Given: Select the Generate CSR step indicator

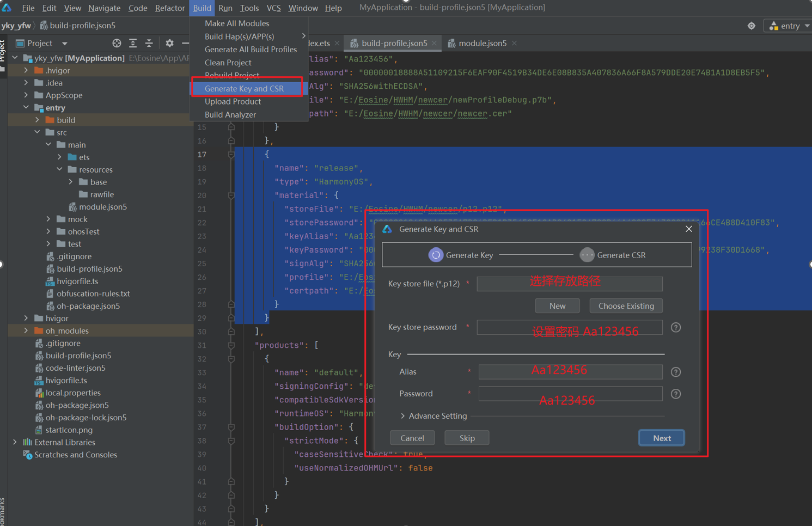Looking at the screenshot, I should (x=587, y=255).
